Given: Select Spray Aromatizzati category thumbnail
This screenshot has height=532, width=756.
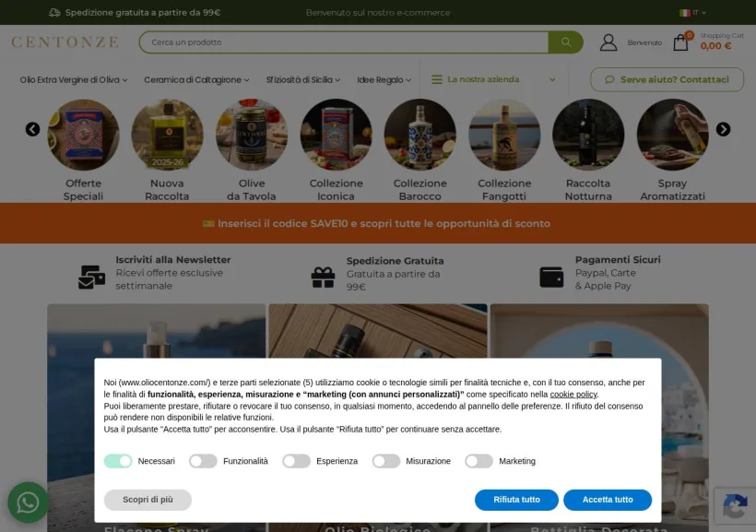Looking at the screenshot, I should [x=673, y=135].
